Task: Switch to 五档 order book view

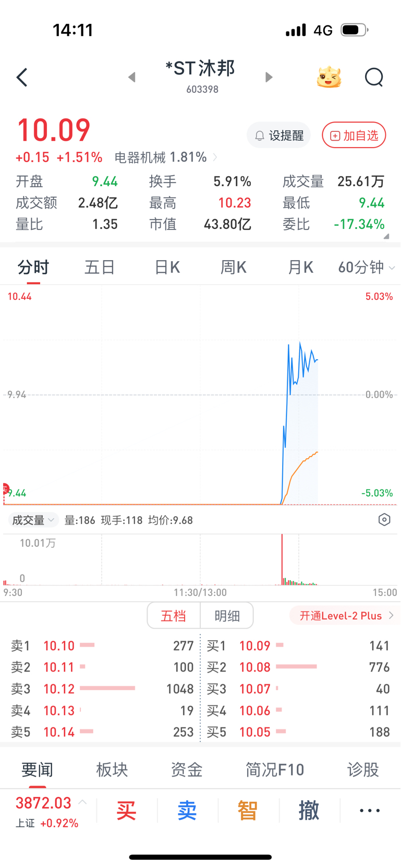Action: 174,616
